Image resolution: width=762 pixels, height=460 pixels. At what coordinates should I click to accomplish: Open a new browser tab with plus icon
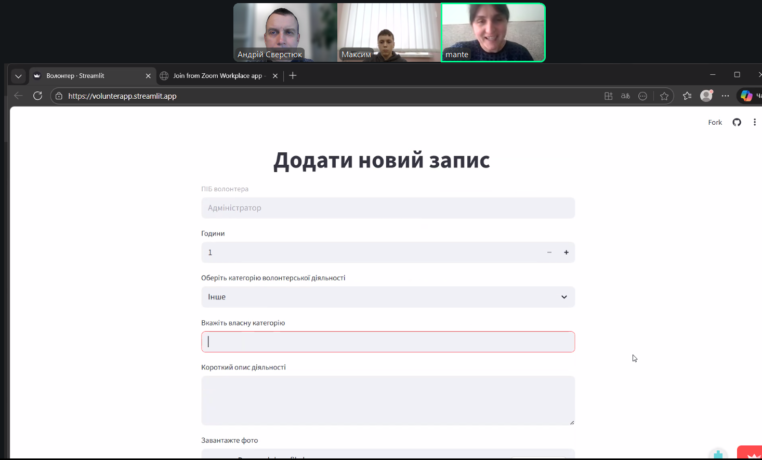pos(292,75)
